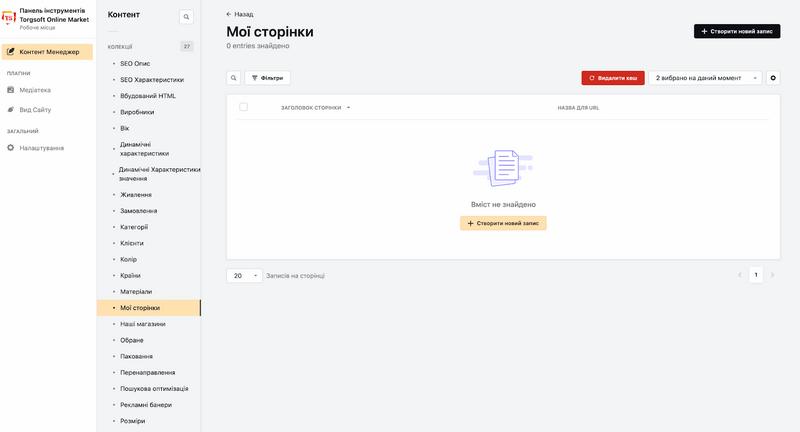800x432 pixels.
Task: Toggle the select-all checkbox in table header
Action: click(243, 107)
